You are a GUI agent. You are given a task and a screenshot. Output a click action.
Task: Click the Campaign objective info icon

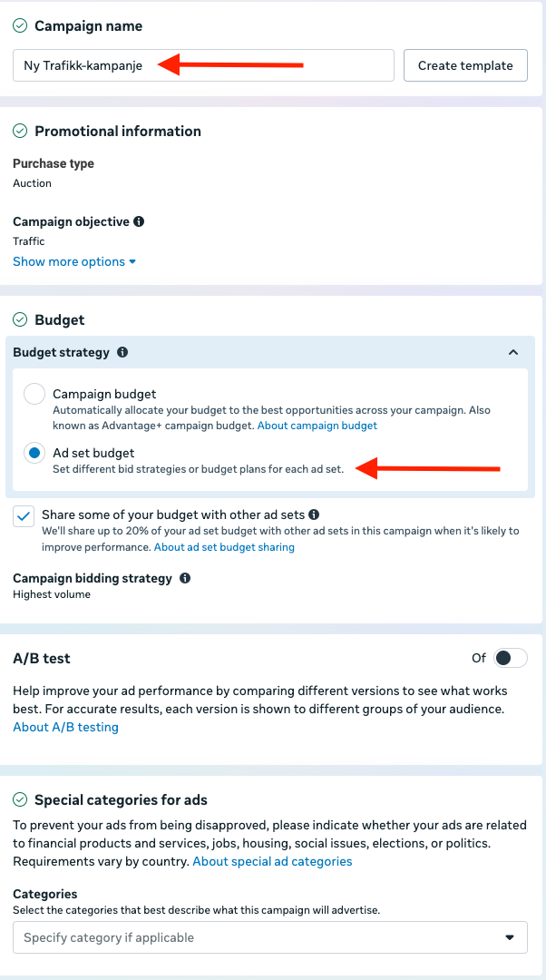[x=139, y=221]
